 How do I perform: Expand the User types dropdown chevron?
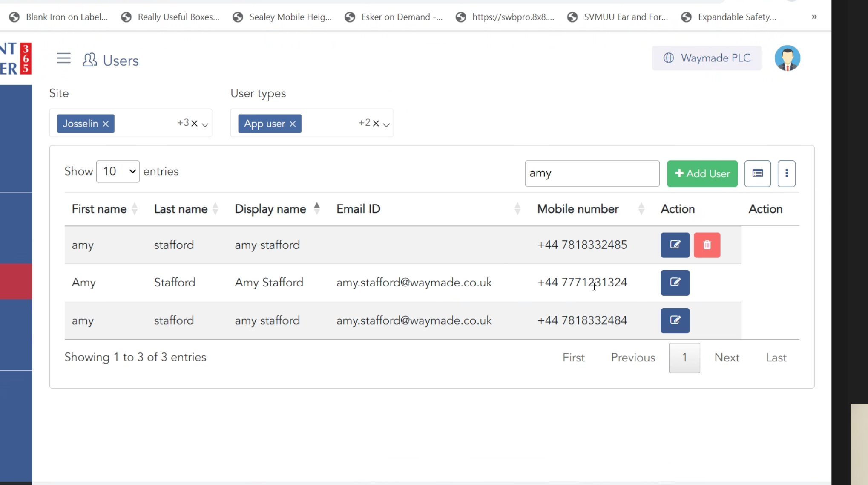(x=386, y=124)
